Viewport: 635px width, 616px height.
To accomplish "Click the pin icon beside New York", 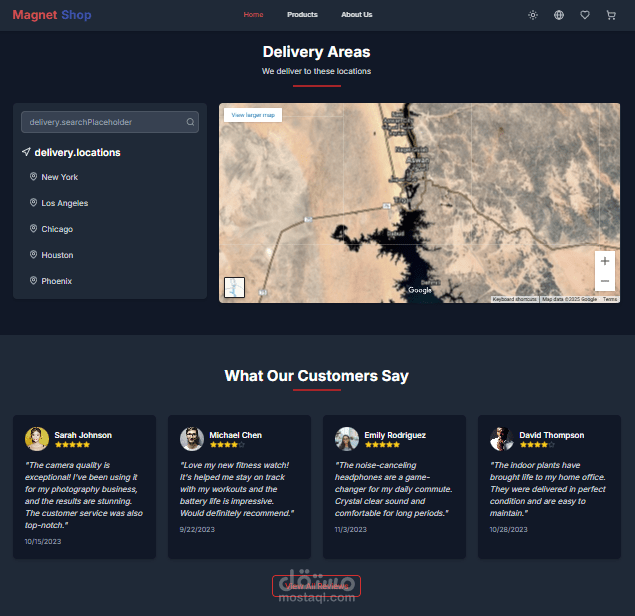I will [x=33, y=177].
